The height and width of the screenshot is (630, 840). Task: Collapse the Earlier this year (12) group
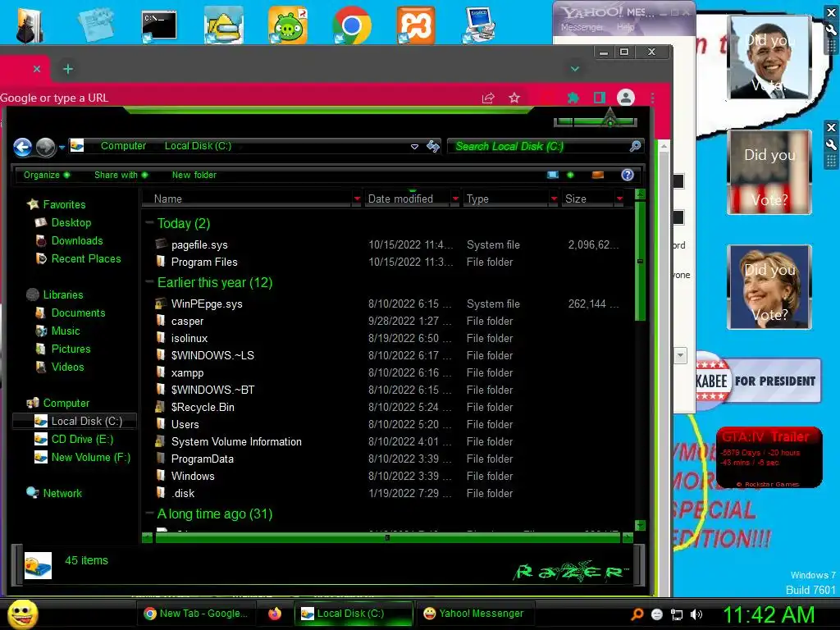149,282
